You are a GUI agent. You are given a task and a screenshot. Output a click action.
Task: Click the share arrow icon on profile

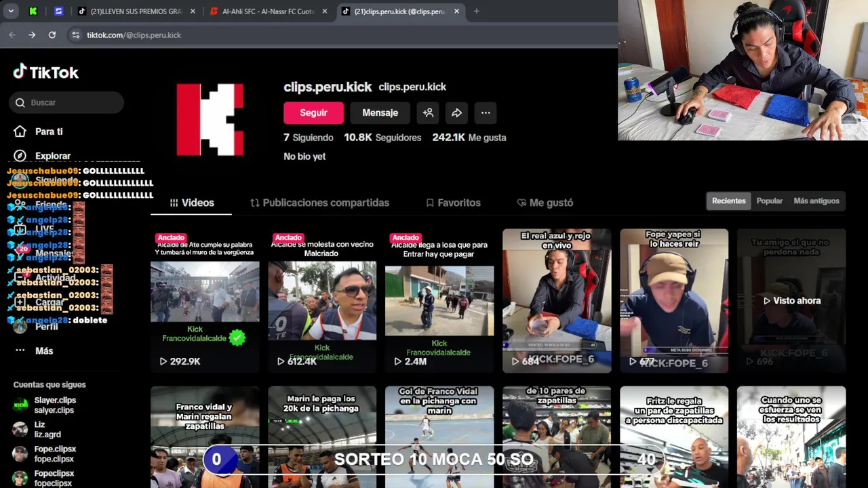coord(457,113)
